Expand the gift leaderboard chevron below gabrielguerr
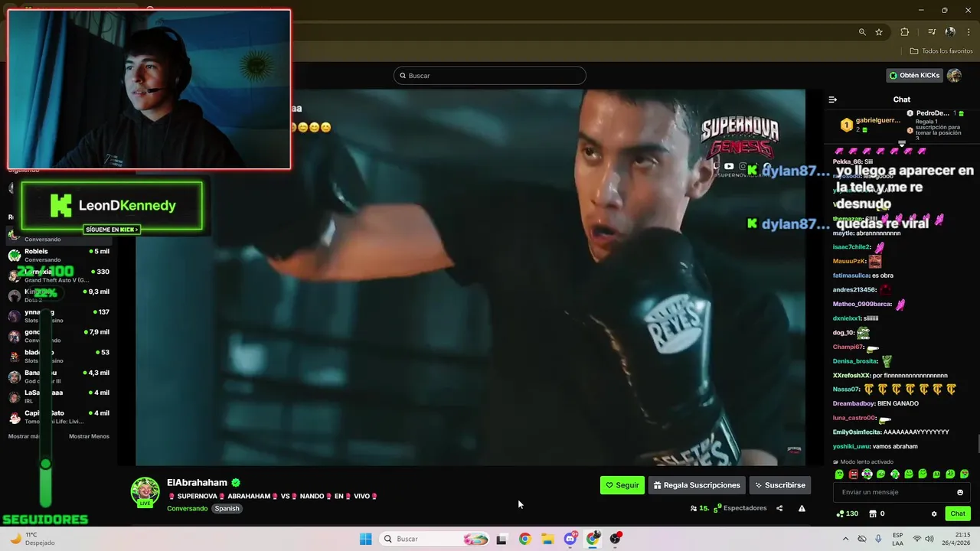This screenshot has width=980, height=551. [x=902, y=144]
